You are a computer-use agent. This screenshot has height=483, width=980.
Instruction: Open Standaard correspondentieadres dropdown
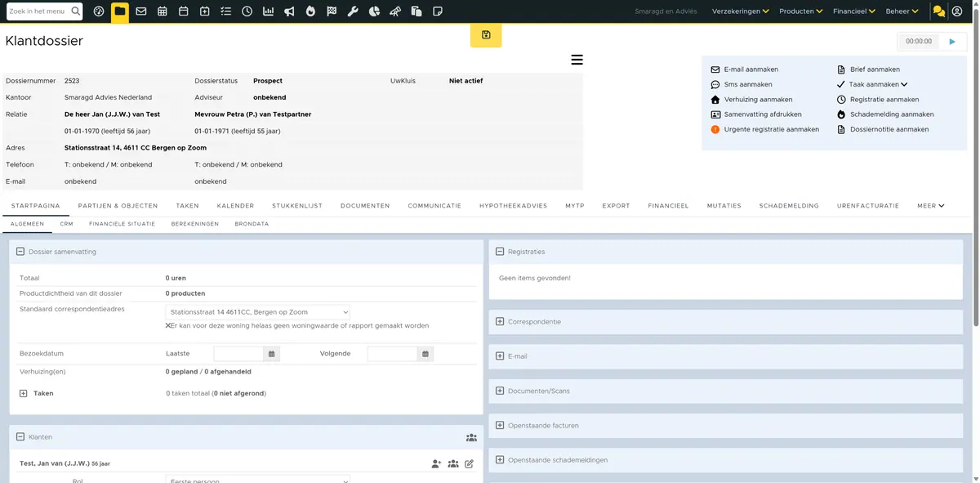click(x=258, y=312)
